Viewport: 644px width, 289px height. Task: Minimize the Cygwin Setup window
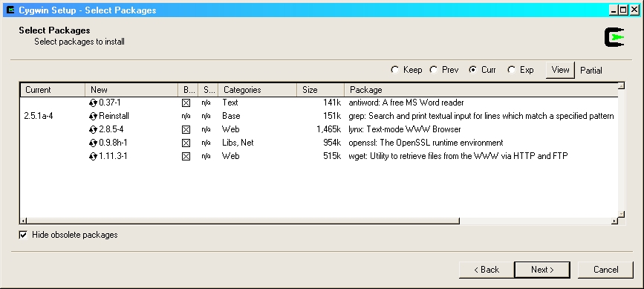click(614, 10)
